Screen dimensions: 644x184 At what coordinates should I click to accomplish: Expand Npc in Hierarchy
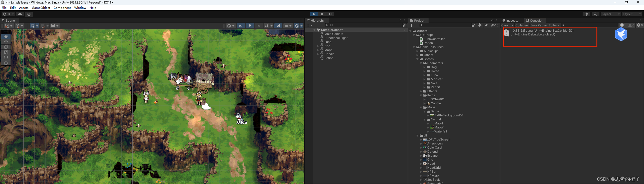pos(318,46)
